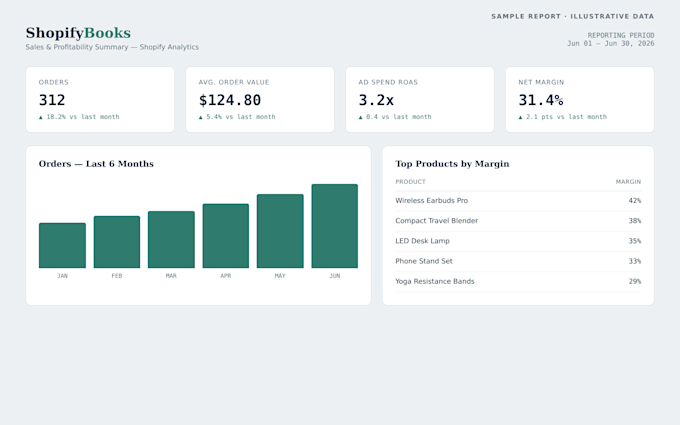Click the FEB axis label
680x425 pixels.
point(117,276)
